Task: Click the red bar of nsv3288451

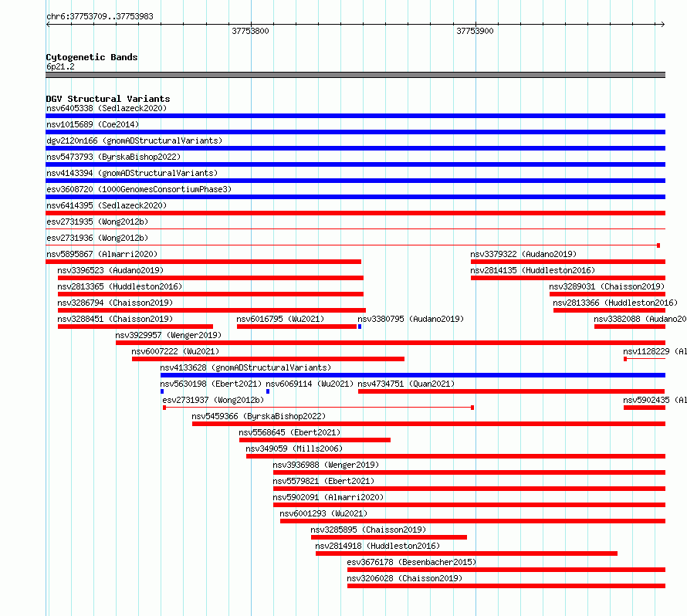Action: [x=135, y=327]
